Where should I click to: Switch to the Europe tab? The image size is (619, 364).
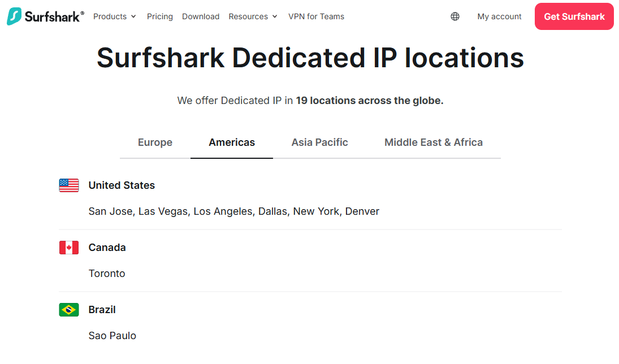(155, 142)
